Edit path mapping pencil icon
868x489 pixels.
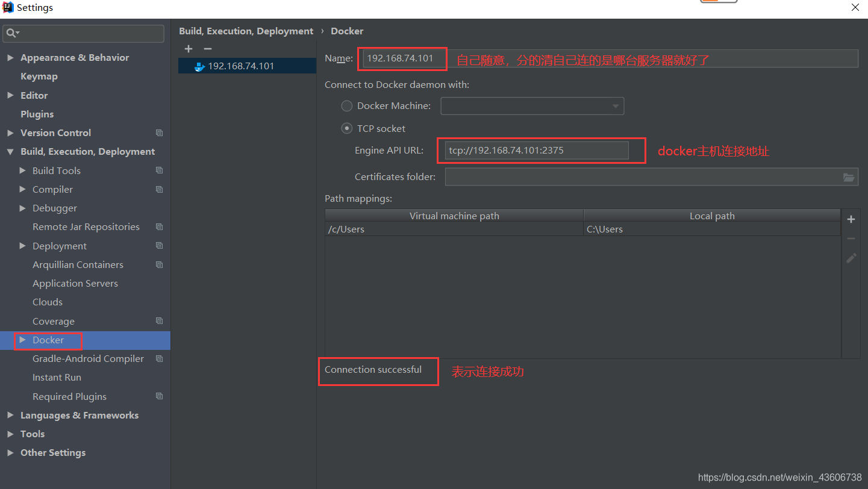click(x=851, y=258)
